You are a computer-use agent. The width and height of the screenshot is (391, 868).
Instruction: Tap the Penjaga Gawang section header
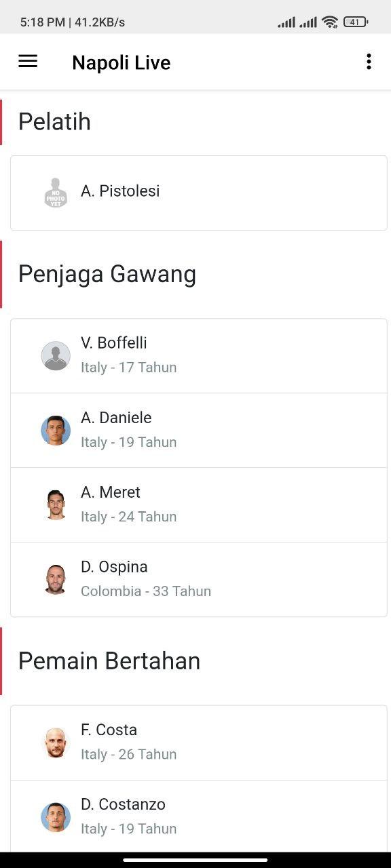pyautogui.click(x=107, y=275)
